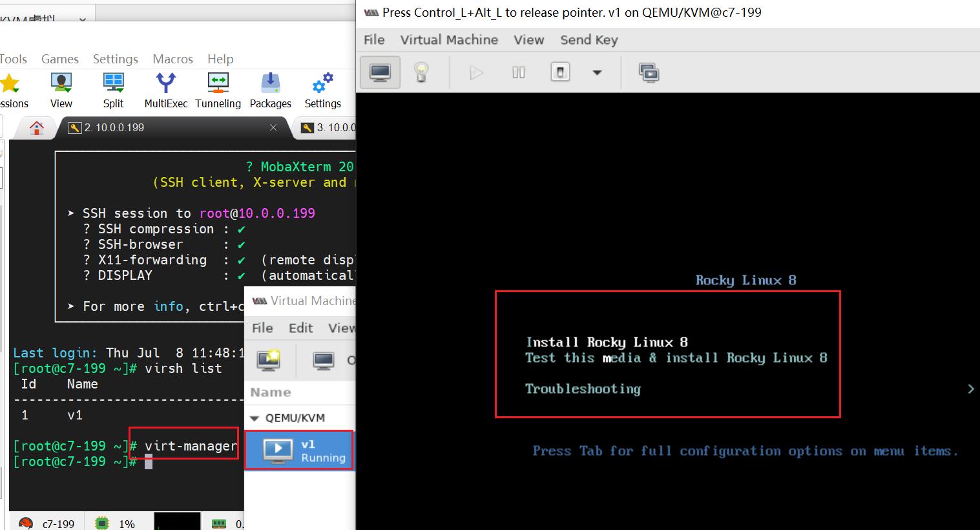Image resolution: width=980 pixels, height=530 pixels.
Task: Pause the virtual machine v1
Action: (x=519, y=72)
